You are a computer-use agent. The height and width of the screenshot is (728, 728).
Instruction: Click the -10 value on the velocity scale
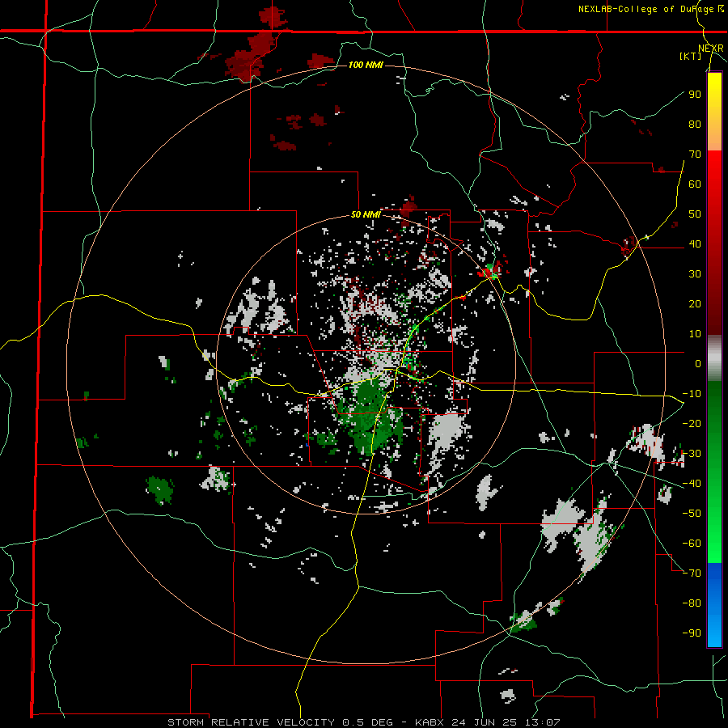pos(692,394)
